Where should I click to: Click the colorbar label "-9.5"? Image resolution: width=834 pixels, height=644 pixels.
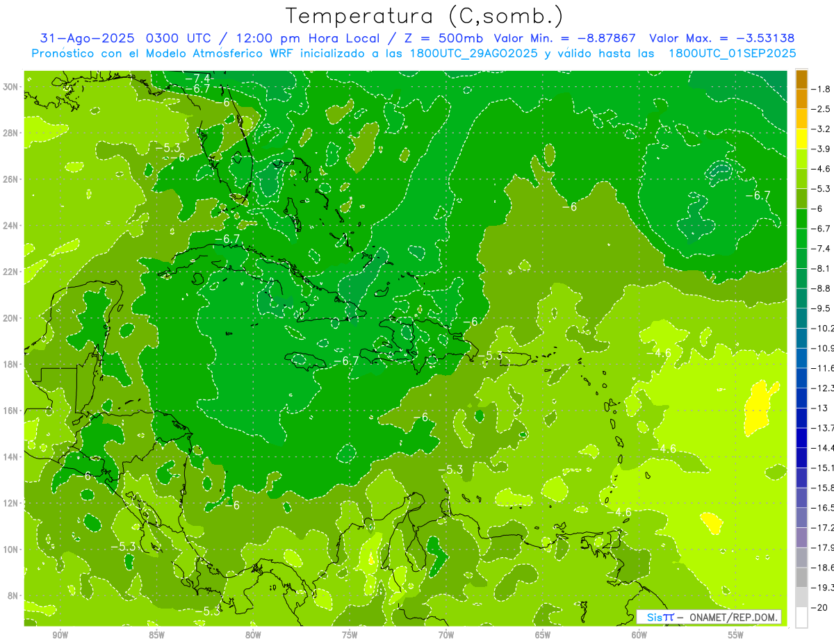click(x=821, y=308)
